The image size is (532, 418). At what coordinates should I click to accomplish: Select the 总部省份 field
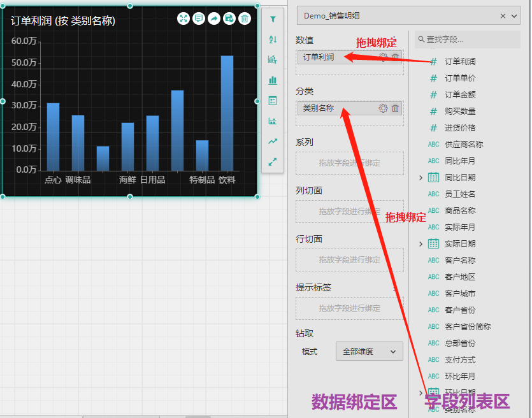tap(460, 343)
